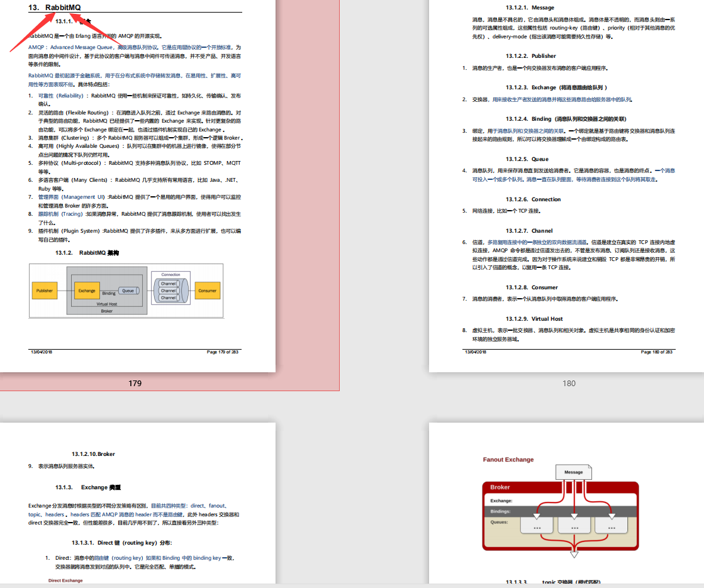Click the Queue cylinder in architecture diagram
Viewport: 704px width, 588px height.
(128, 291)
